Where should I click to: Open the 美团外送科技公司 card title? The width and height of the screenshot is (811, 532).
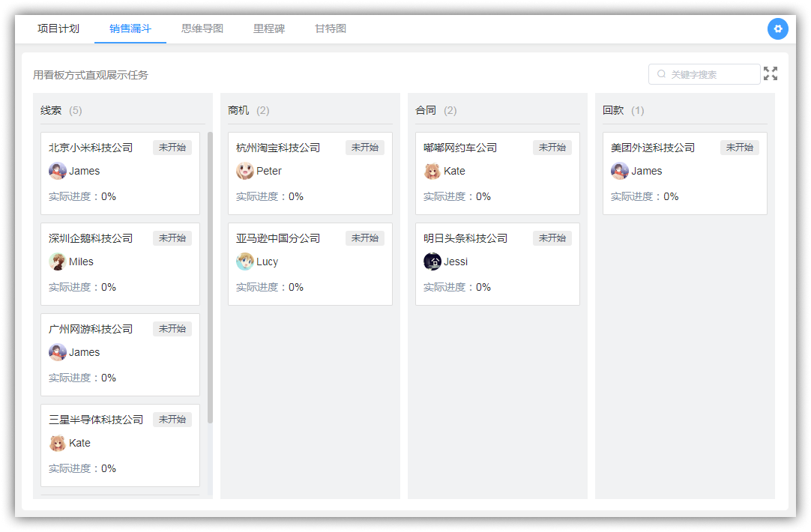pos(652,148)
